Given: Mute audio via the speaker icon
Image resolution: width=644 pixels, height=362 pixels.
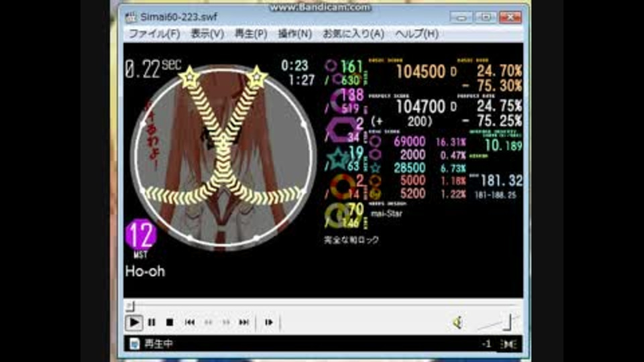Looking at the screenshot, I should point(458,322).
